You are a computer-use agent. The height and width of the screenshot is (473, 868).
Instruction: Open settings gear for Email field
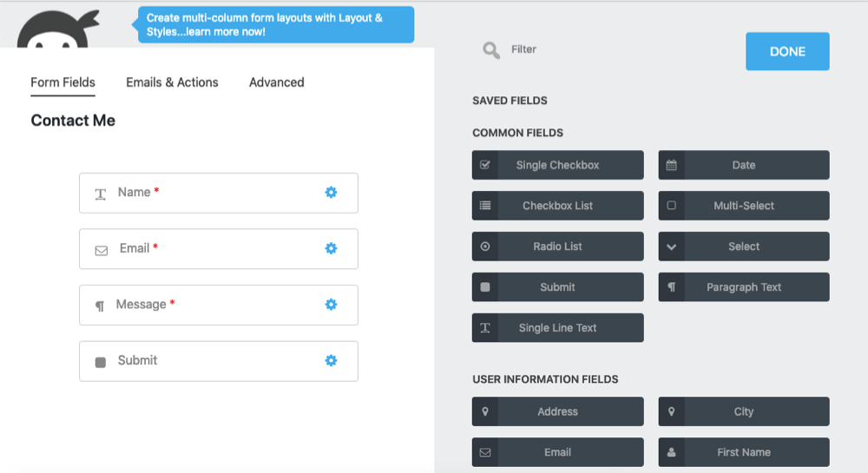[331, 248]
